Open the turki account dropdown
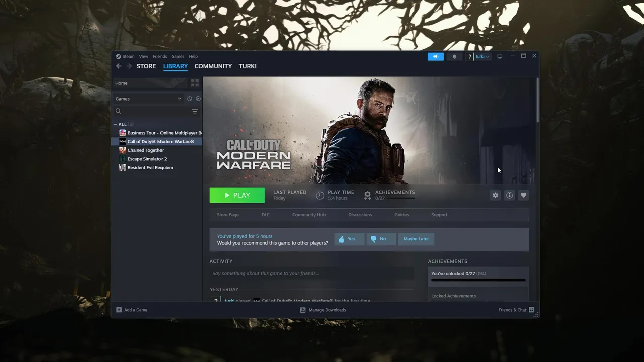The image size is (644, 362). coord(482,56)
